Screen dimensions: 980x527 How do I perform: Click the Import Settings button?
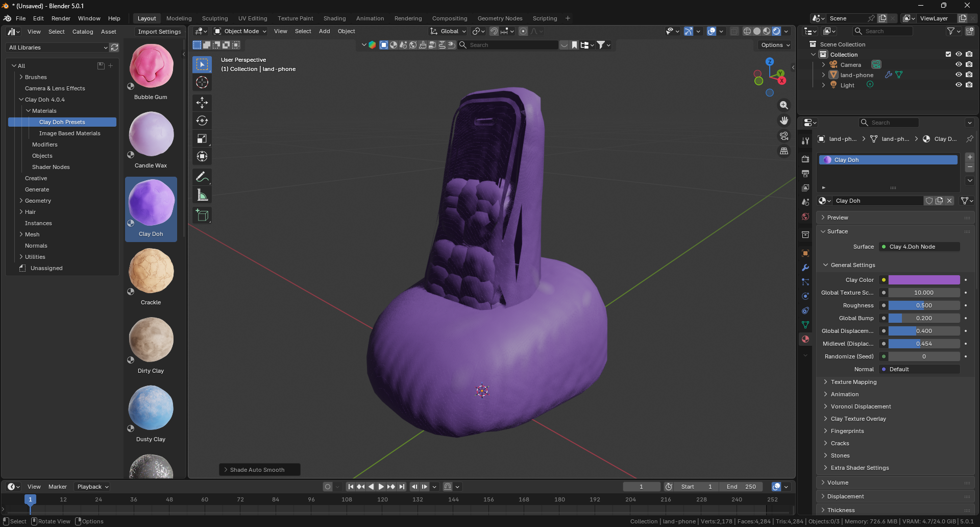click(x=159, y=32)
